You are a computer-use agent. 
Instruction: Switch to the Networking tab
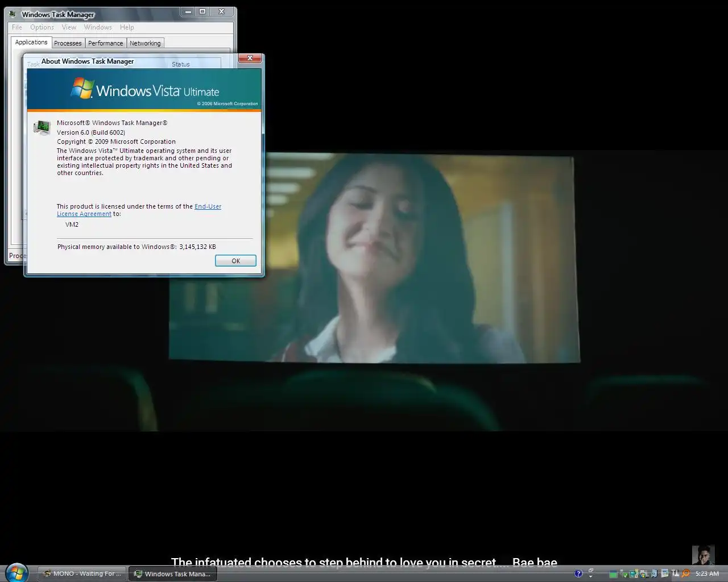145,43
